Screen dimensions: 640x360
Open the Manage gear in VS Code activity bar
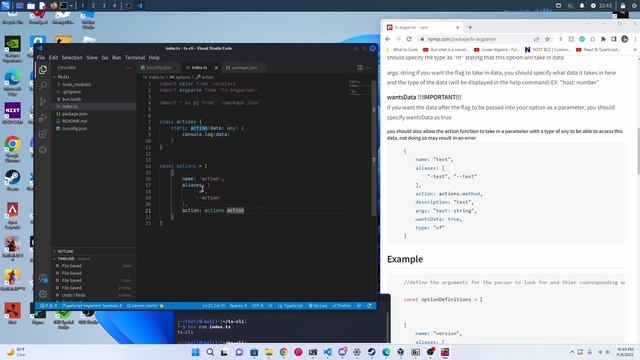tap(43, 294)
